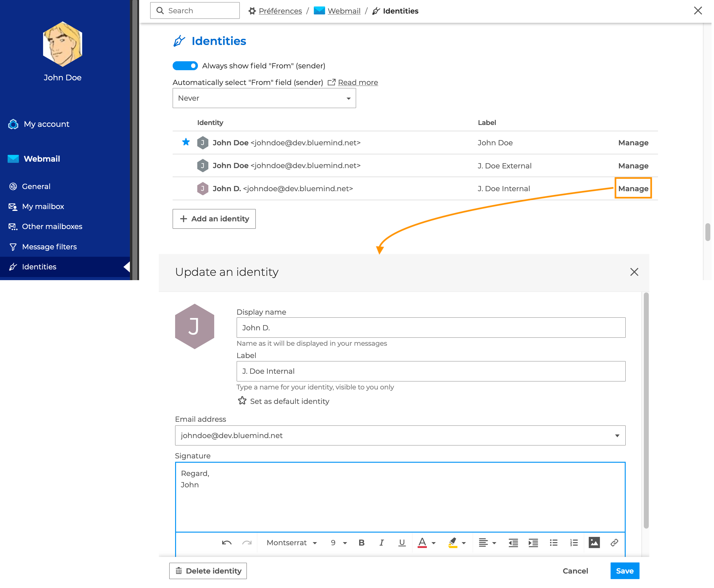The height and width of the screenshot is (588, 714).
Task: Increase indent in signature editor
Action: coord(533,543)
